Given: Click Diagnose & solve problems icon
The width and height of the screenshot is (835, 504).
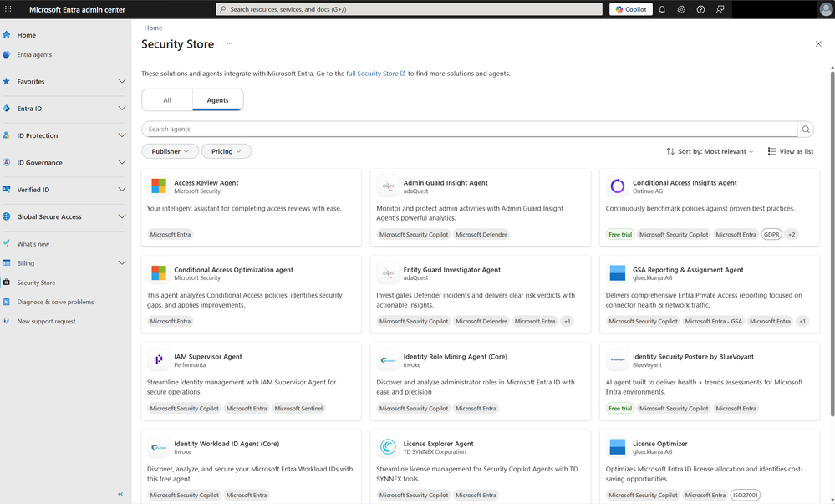Looking at the screenshot, I should tap(7, 302).
